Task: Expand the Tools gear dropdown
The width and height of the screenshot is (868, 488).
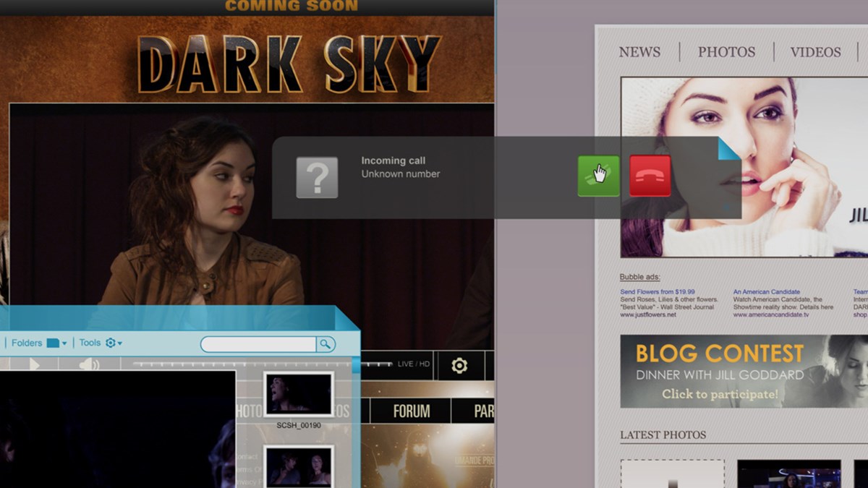Action: pos(114,343)
